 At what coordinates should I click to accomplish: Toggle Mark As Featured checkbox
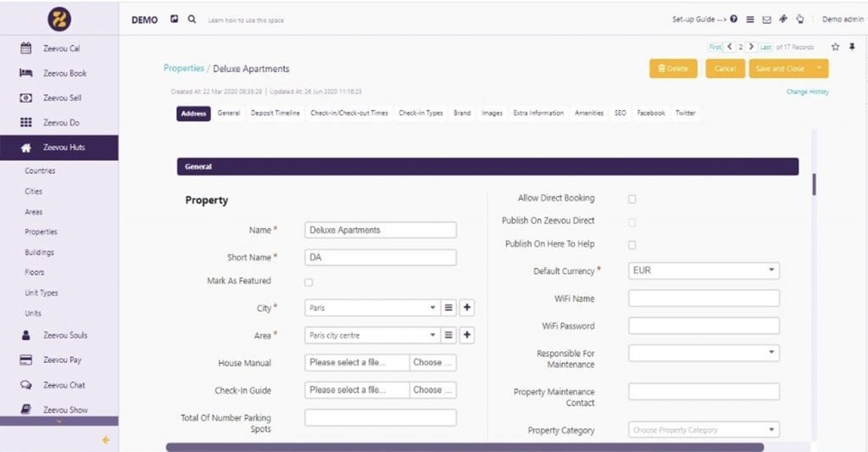(309, 282)
